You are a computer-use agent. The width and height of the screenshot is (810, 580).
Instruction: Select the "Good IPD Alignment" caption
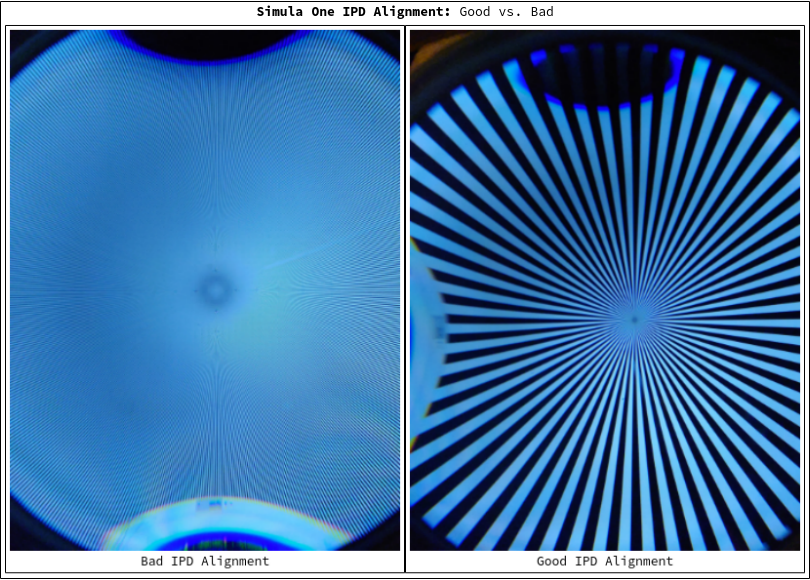click(605, 561)
